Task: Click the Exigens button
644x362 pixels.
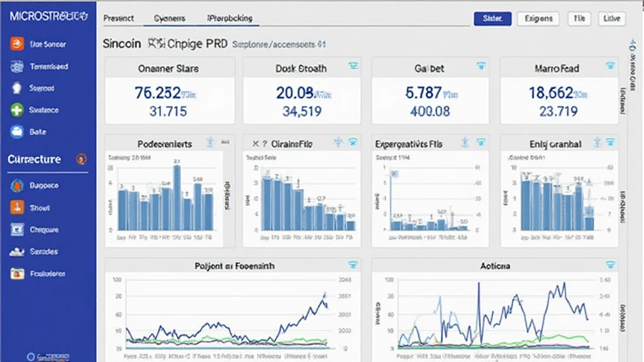Action: tap(538, 19)
